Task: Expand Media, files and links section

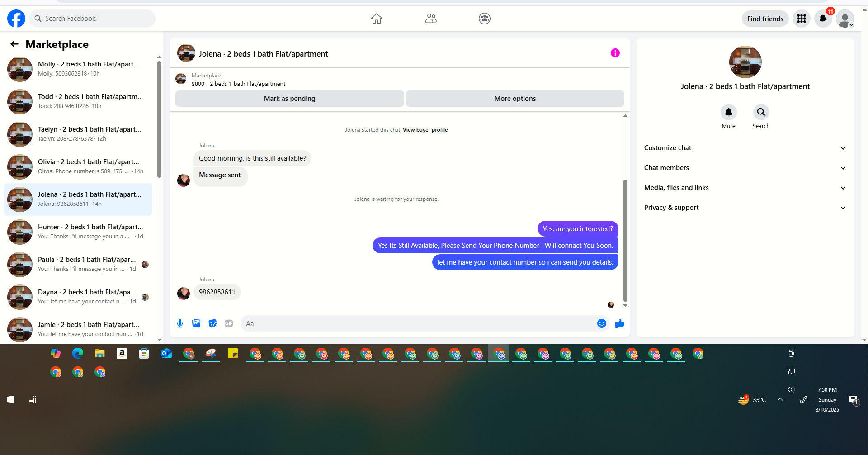Action: tap(745, 188)
